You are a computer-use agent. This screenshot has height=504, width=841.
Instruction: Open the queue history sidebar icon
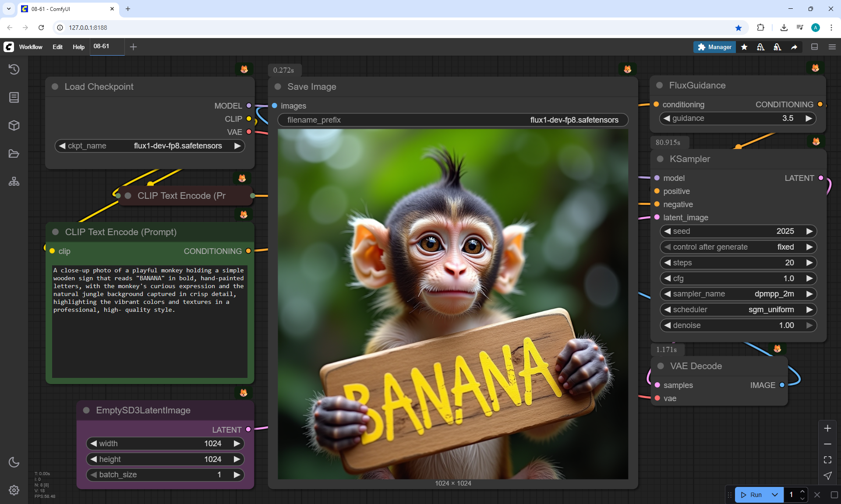(14, 69)
